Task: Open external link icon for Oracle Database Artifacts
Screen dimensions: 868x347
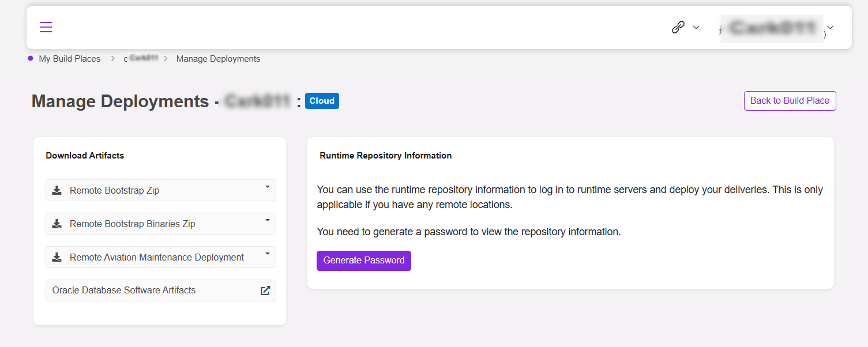Action: tap(265, 291)
